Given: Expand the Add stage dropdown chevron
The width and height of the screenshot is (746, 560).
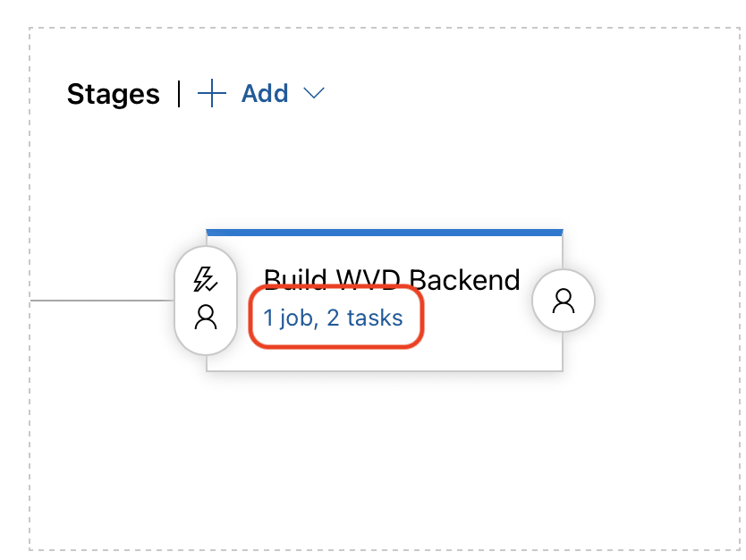Looking at the screenshot, I should 314,94.
